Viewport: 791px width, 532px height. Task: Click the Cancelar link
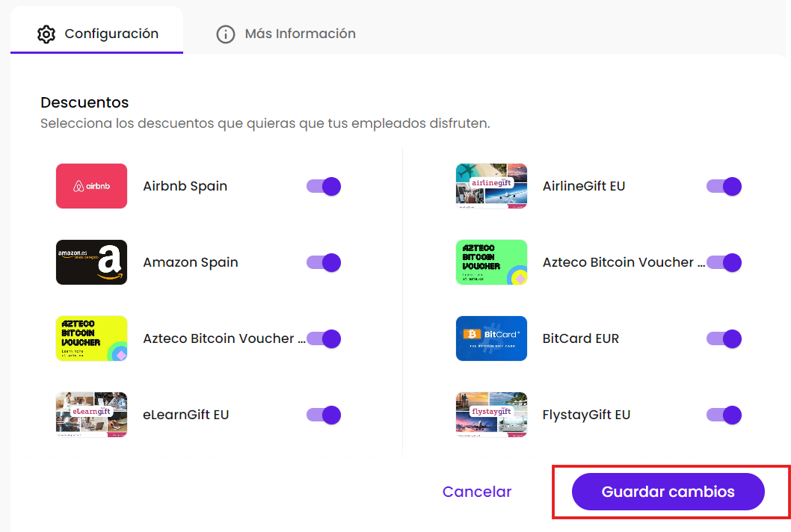pos(477,492)
